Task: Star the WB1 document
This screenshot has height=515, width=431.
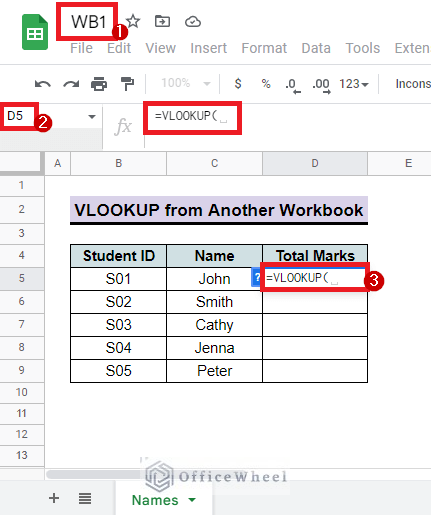Action: 133,21
